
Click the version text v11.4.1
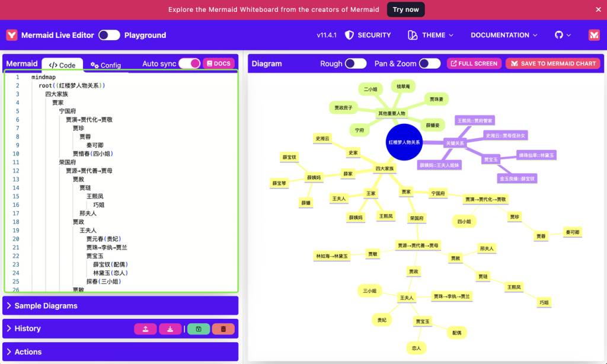click(x=327, y=35)
